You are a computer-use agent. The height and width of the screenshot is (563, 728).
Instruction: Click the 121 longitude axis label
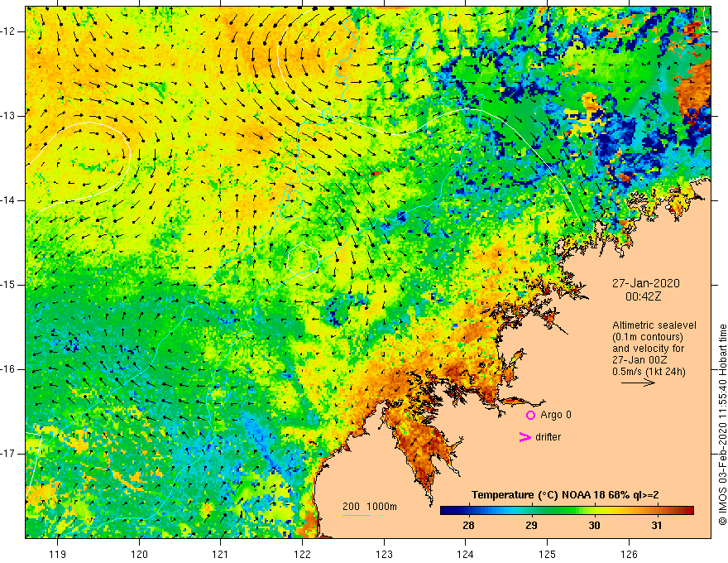221,554
